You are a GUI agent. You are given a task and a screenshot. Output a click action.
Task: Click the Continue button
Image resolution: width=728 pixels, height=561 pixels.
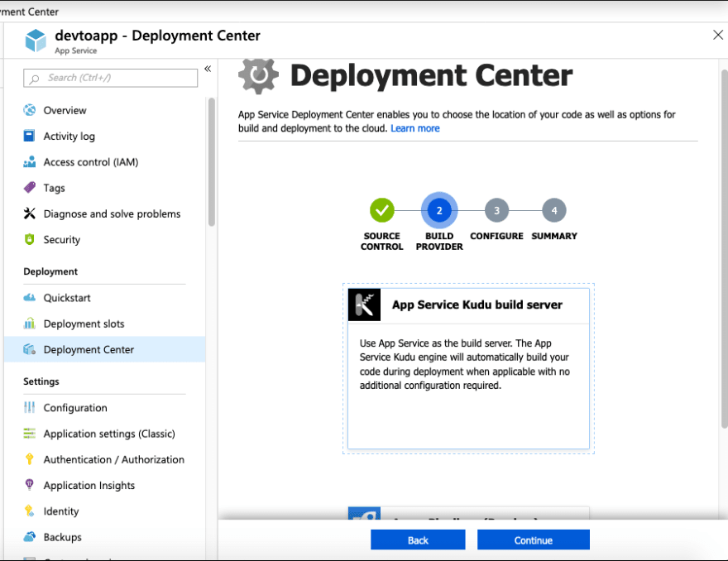tap(534, 540)
